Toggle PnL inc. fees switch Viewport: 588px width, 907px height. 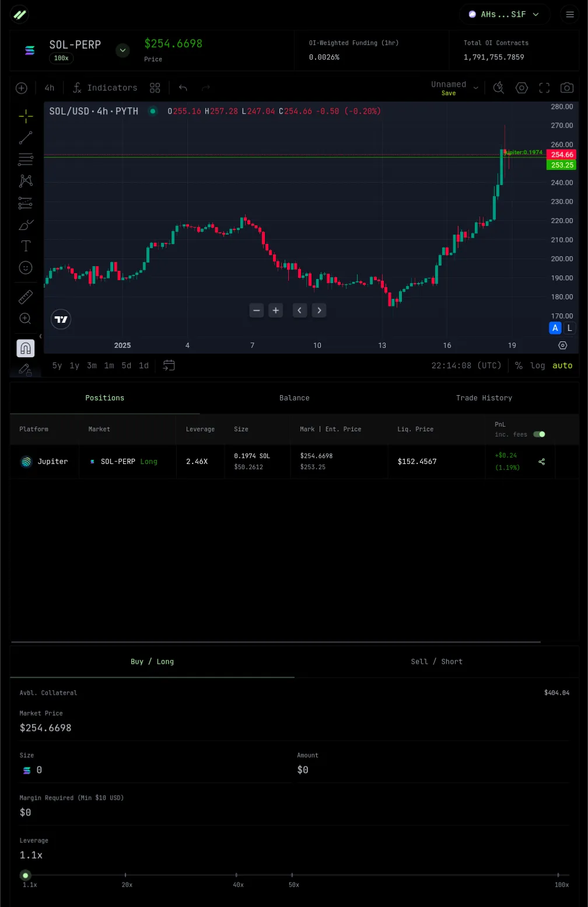click(539, 434)
